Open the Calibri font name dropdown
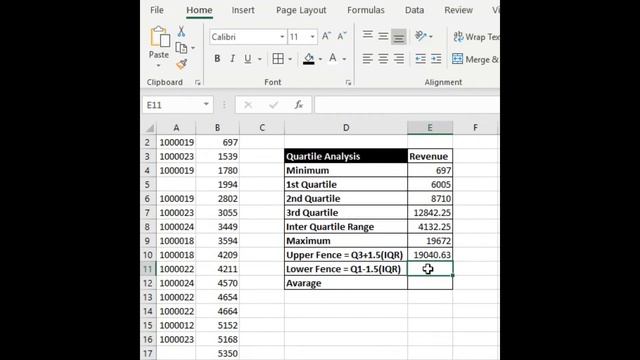Image resolution: width=640 pixels, height=360 pixels. (x=282, y=37)
